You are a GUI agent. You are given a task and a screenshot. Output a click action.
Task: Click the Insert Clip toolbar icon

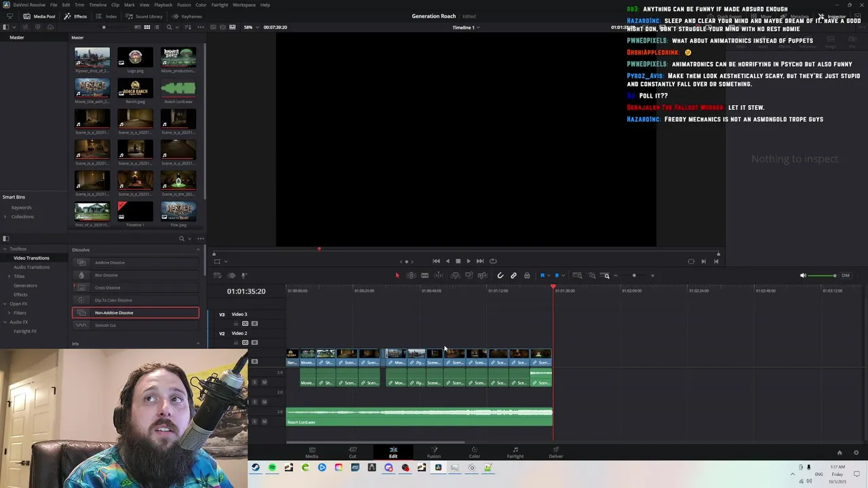coord(455,275)
